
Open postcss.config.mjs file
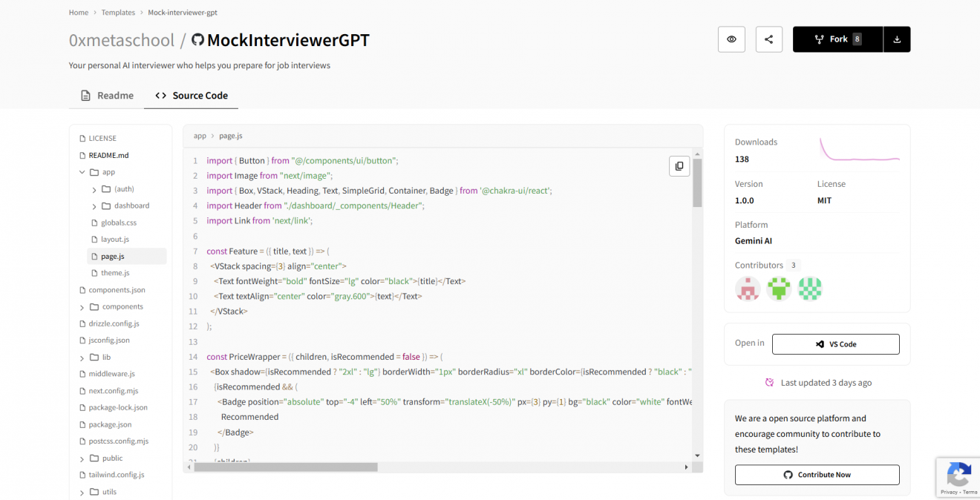pos(118,441)
